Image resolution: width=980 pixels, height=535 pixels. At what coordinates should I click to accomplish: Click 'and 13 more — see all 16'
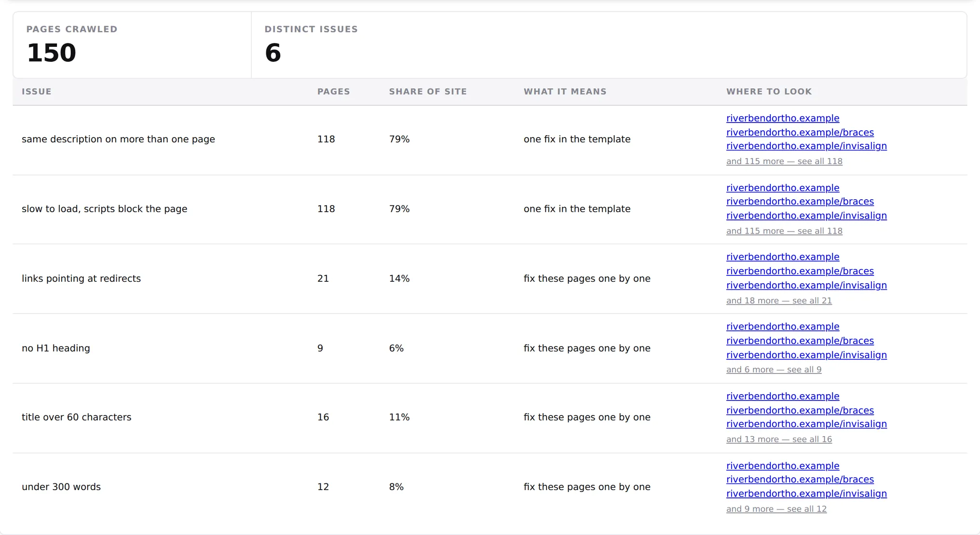(x=779, y=439)
